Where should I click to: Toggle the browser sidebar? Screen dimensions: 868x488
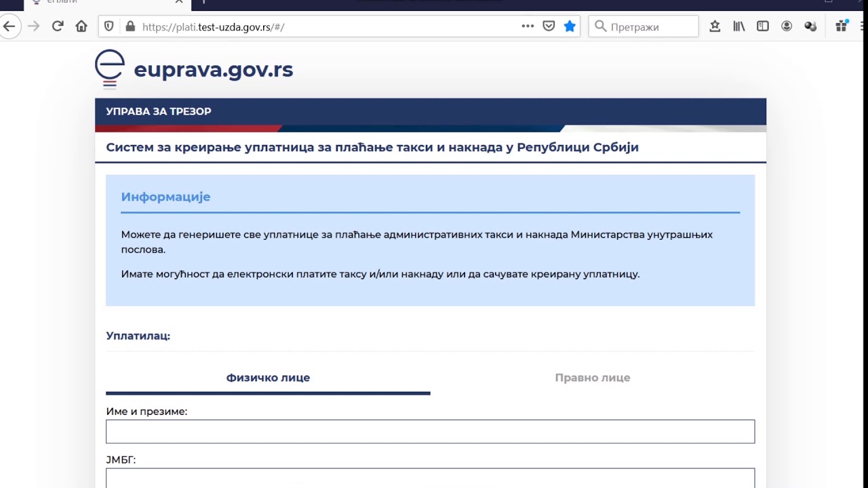tap(763, 26)
